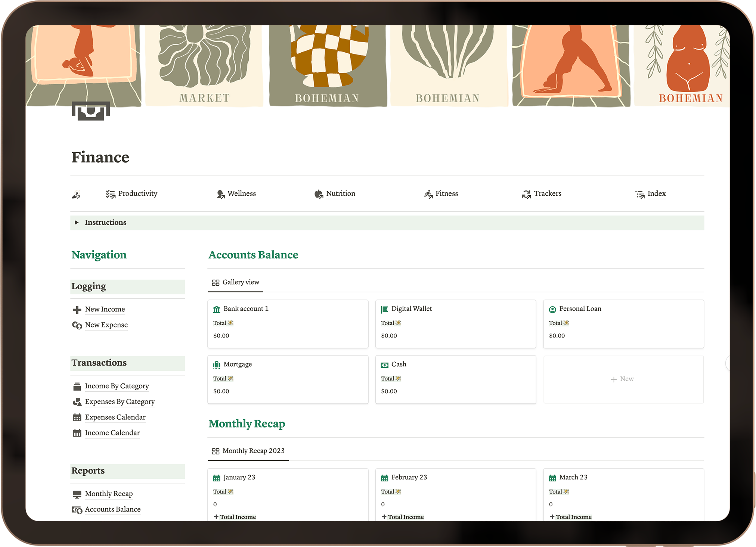This screenshot has height=547, width=756.
Task: Switch to the Gallery view tab
Action: [x=236, y=282]
